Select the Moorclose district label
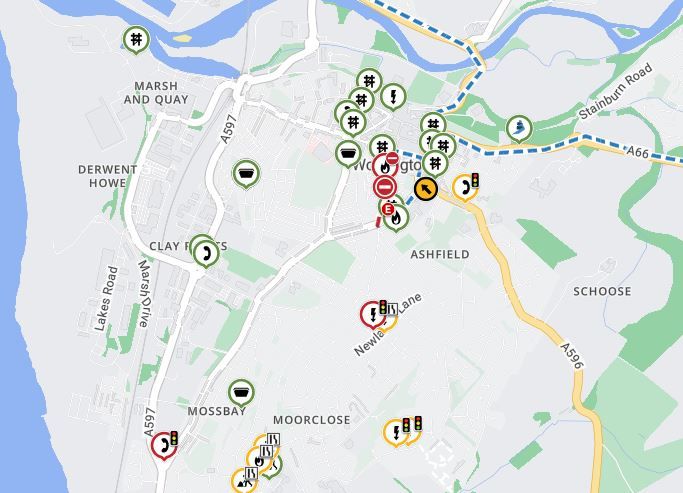 (x=311, y=420)
